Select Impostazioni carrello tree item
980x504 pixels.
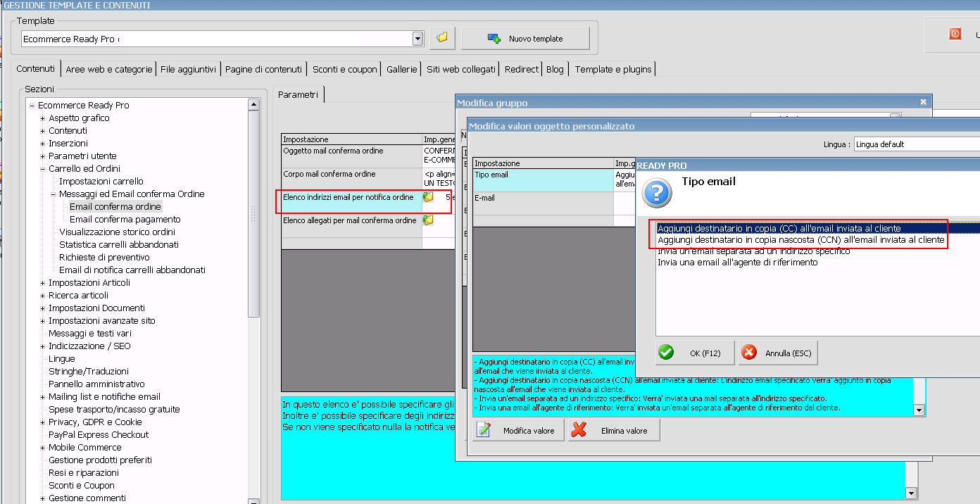pyautogui.click(x=101, y=181)
